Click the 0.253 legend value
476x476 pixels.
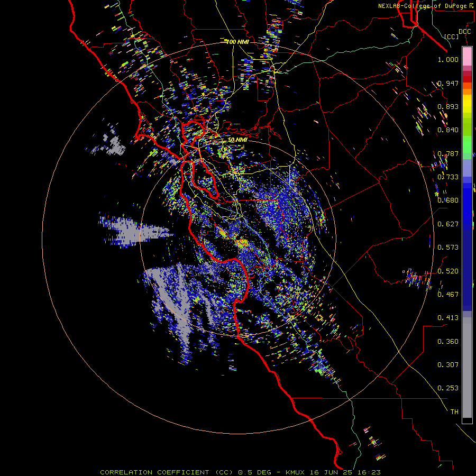point(448,388)
